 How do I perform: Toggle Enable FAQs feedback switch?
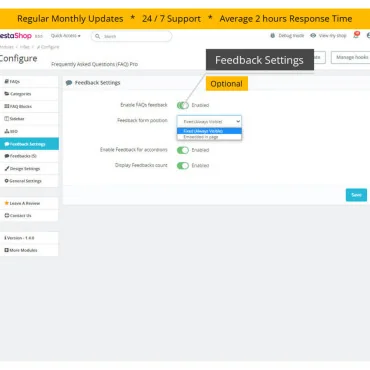[183, 105]
